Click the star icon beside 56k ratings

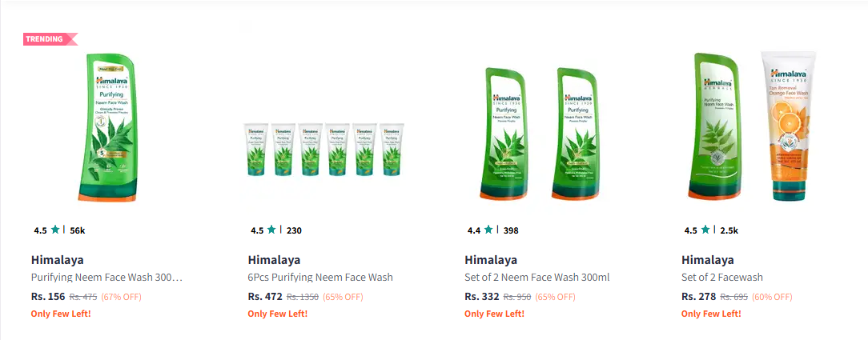[x=54, y=230]
